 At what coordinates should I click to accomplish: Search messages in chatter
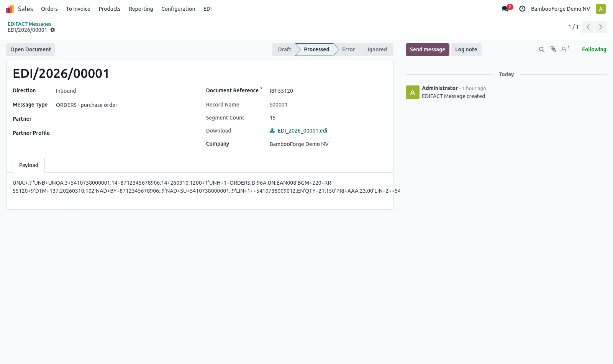(542, 49)
